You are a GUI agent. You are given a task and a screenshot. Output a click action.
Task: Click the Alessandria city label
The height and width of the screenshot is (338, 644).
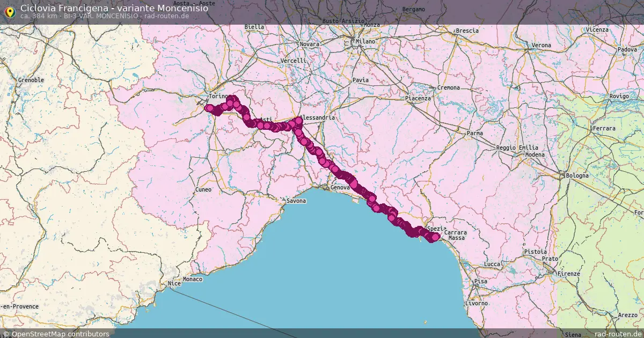[x=318, y=117]
